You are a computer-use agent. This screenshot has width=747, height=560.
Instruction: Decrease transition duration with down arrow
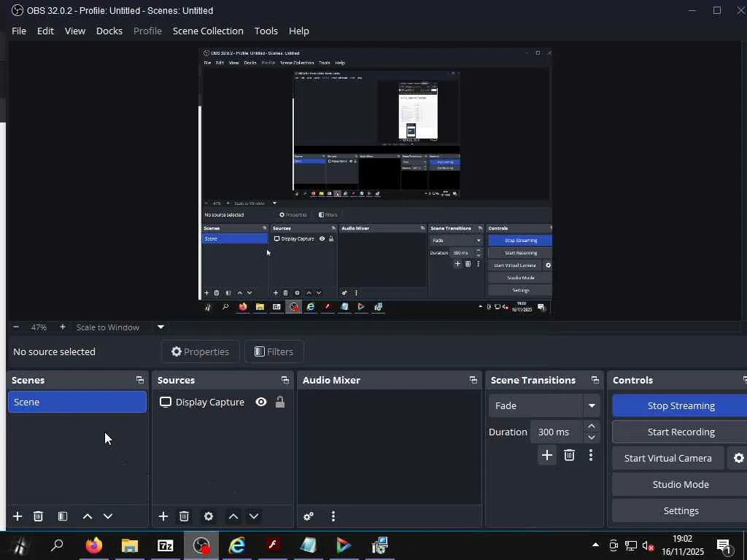pos(592,437)
